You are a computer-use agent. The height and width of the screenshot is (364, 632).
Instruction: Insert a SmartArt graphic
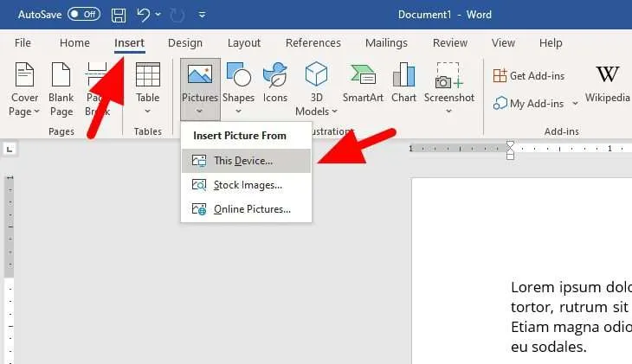point(363,82)
